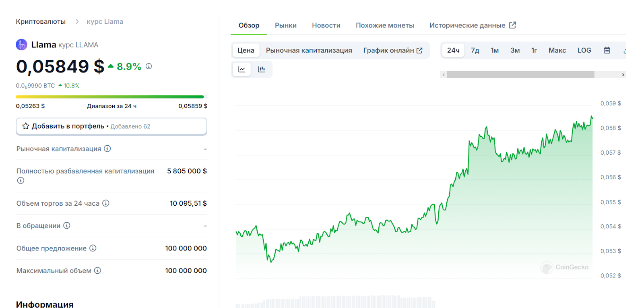The height and width of the screenshot is (308, 644).
Task: Click the 24h high value 0,05859 $
Action: point(193,106)
